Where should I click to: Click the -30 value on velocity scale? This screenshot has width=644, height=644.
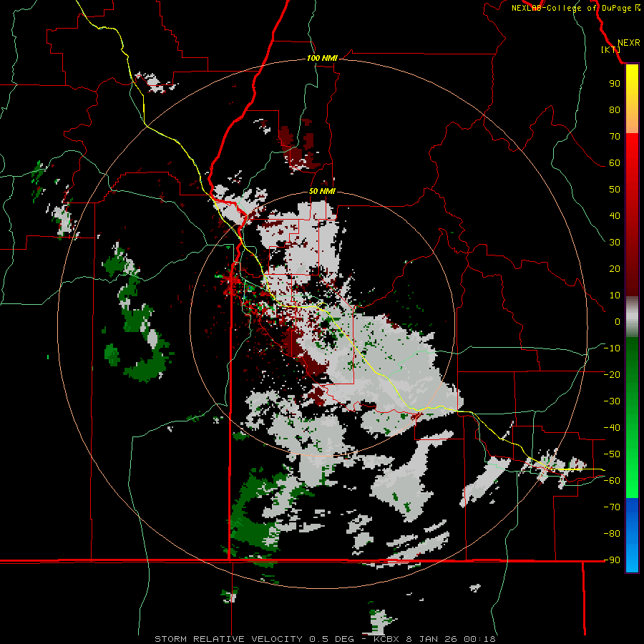click(x=612, y=401)
